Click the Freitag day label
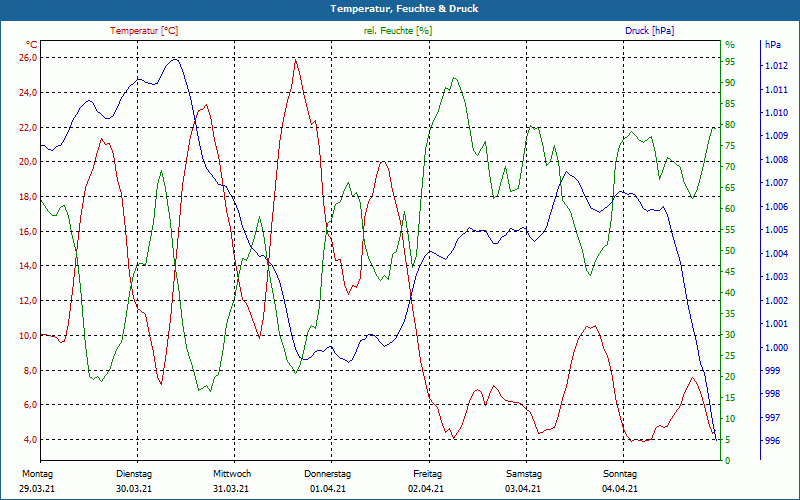 point(428,474)
